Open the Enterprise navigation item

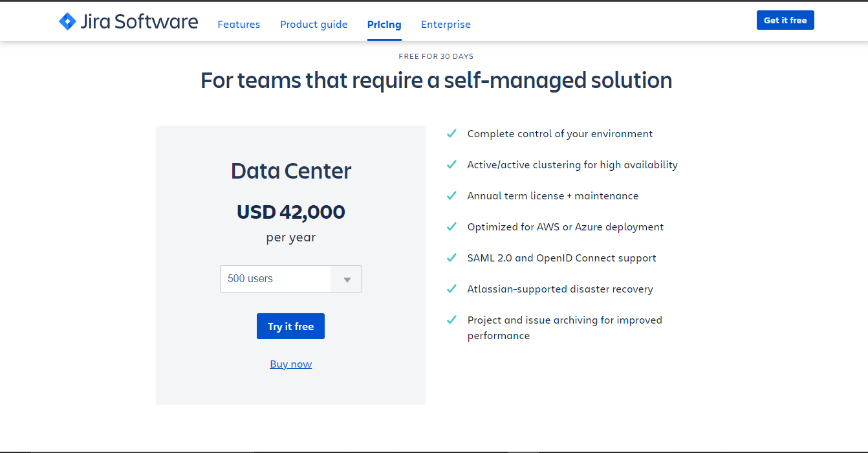point(446,25)
